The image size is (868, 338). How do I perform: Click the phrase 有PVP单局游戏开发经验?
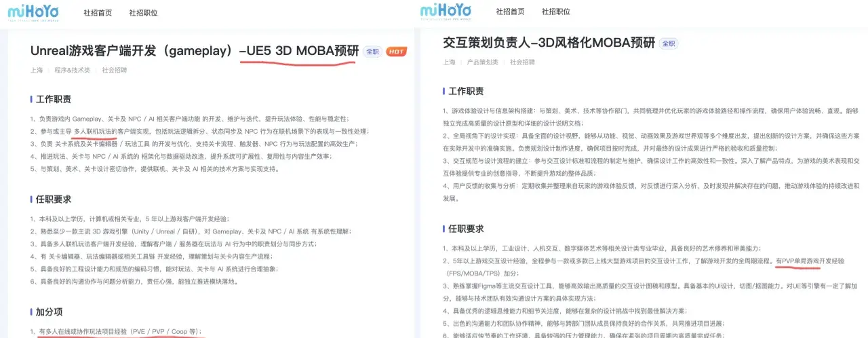(x=810, y=261)
